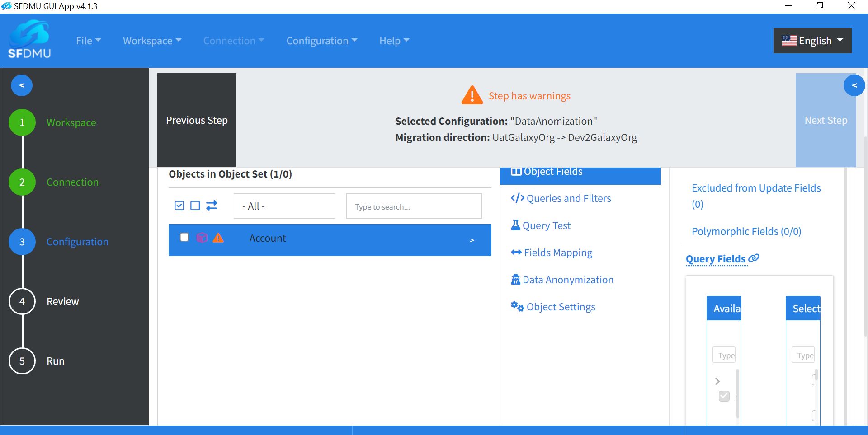Open the English language dropdown
868x435 pixels.
(x=812, y=41)
